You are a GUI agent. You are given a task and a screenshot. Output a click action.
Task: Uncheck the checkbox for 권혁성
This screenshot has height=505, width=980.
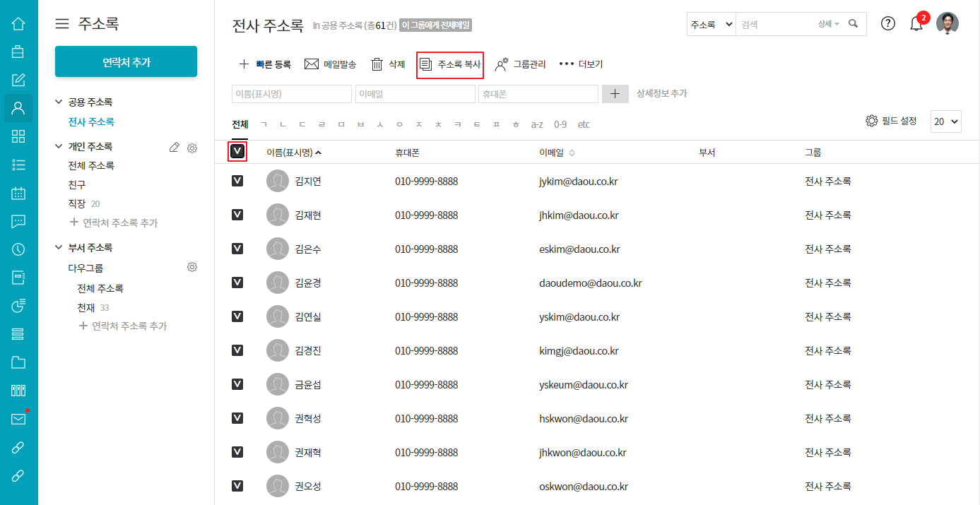(x=237, y=419)
